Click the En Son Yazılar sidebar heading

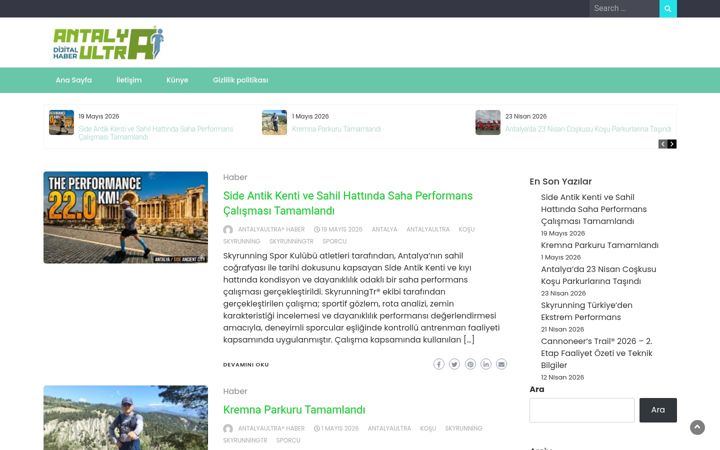[561, 181]
